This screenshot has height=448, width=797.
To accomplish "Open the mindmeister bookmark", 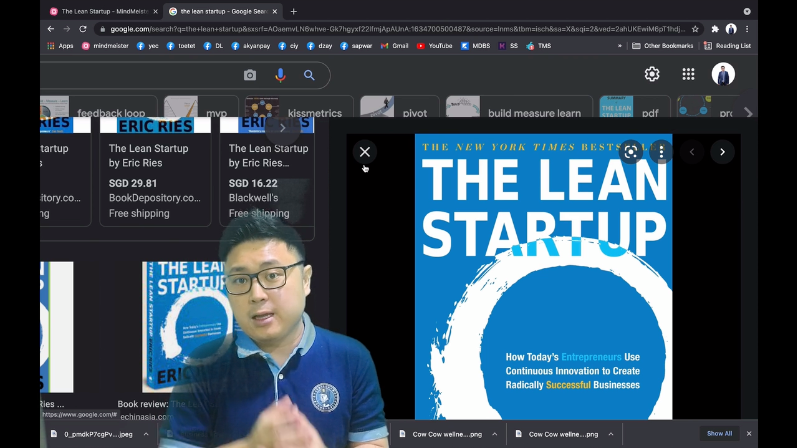I will [105, 46].
